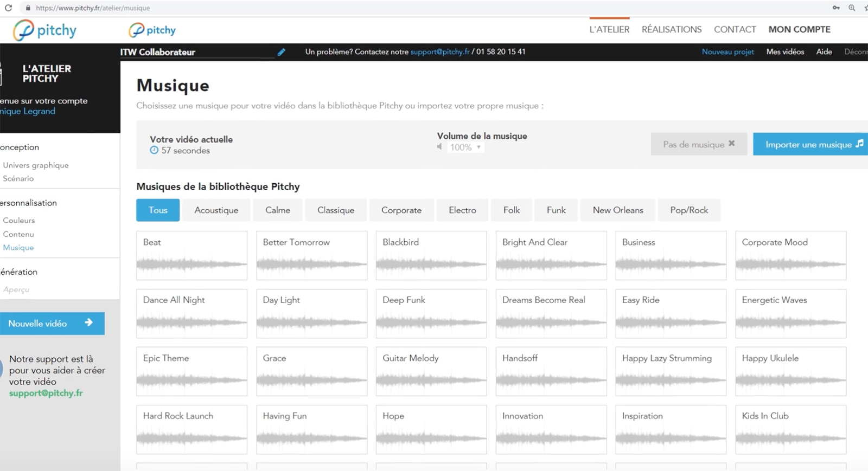The image size is (868, 471).
Task: Open Mes vidéos link
Action: 785,51
